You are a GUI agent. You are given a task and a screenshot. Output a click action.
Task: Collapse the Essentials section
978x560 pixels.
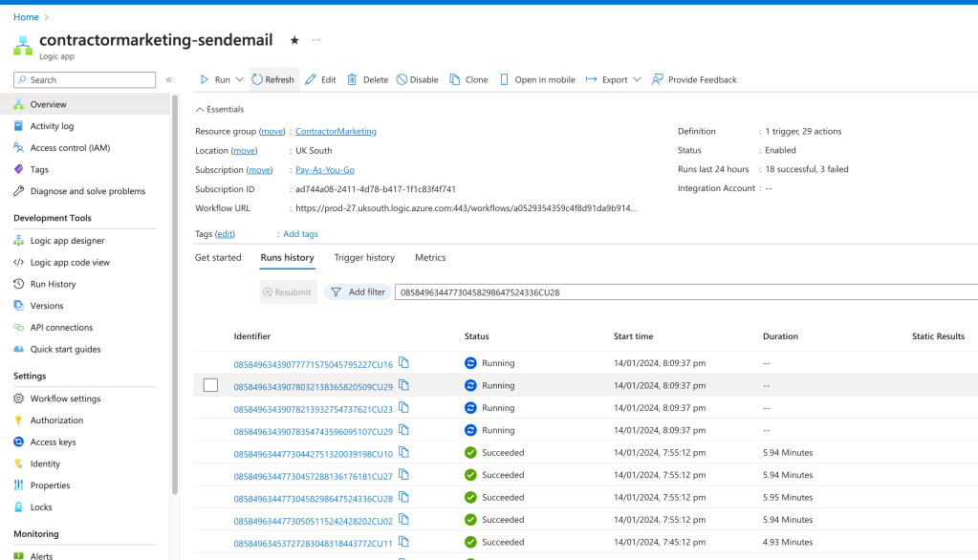[x=220, y=109]
